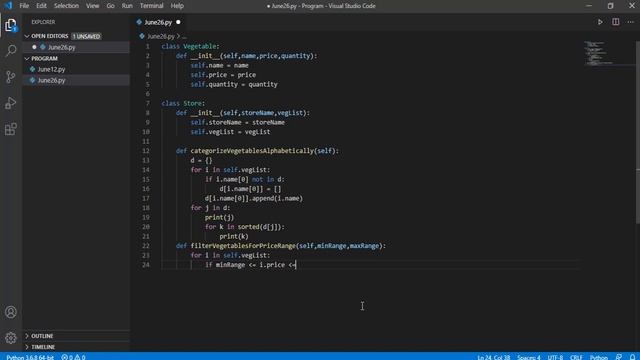Click the EXPLORER panel title

coord(43,22)
